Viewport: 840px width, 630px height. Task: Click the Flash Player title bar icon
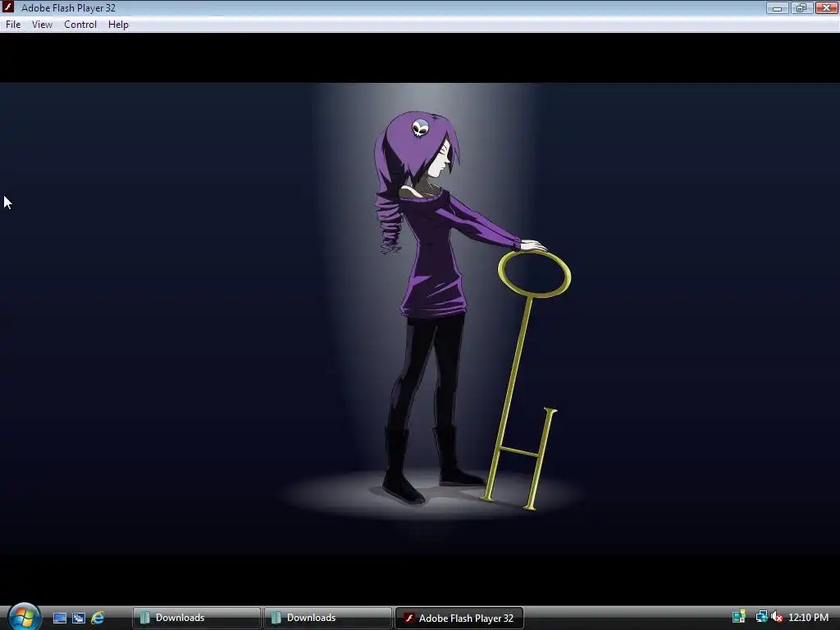click(8, 7)
